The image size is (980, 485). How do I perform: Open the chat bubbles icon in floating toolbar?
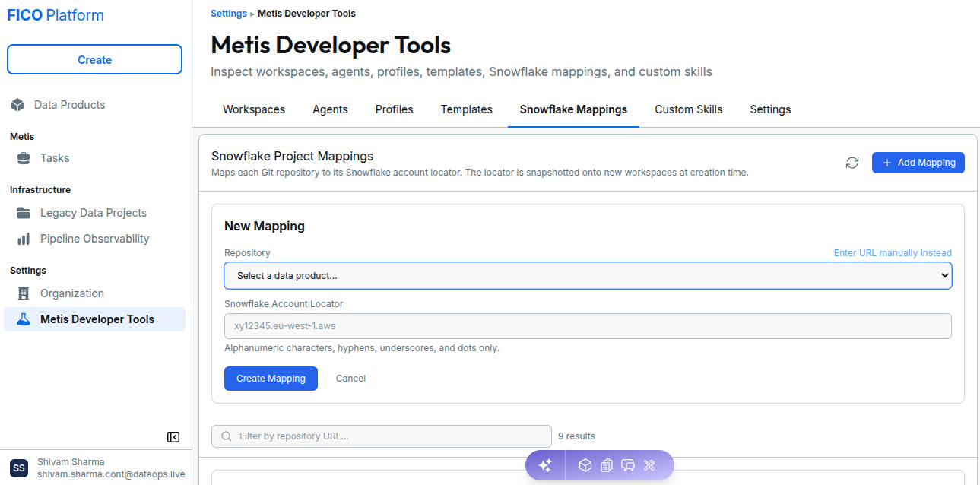628,465
